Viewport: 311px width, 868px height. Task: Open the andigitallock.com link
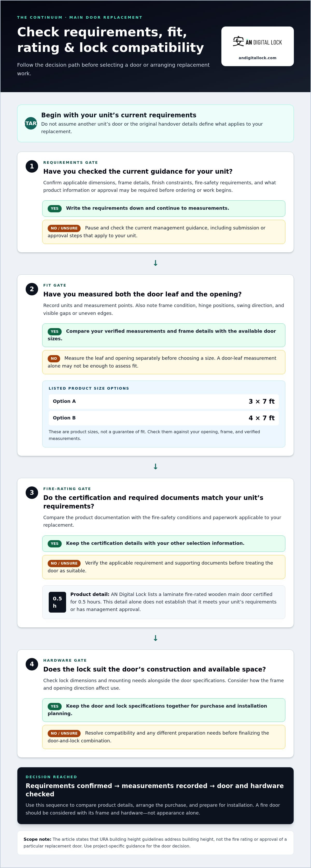258,58
